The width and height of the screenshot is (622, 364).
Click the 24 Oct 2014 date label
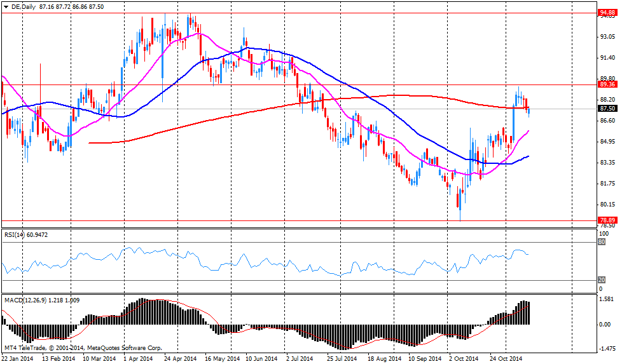click(506, 359)
